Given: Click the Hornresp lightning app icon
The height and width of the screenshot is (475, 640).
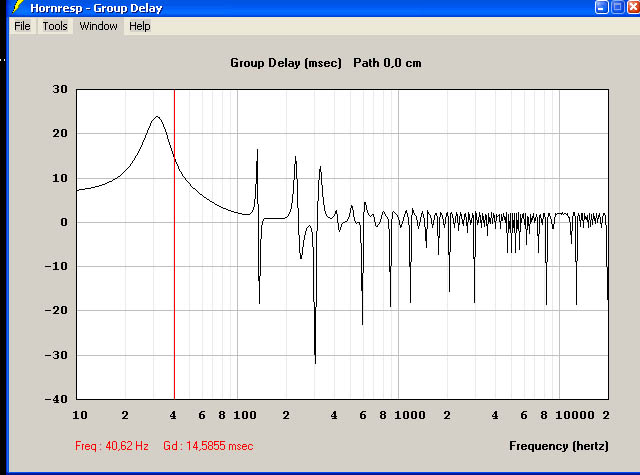Looking at the screenshot, I should [18, 7].
